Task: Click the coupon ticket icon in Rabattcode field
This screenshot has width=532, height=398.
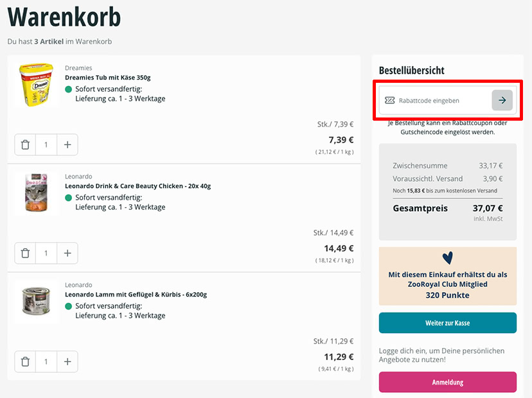Action: 389,100
